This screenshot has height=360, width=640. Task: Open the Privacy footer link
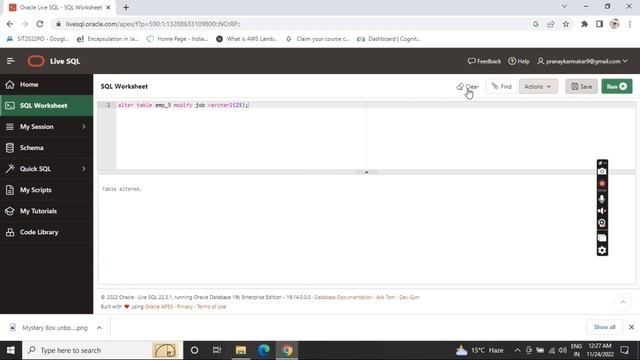click(x=185, y=307)
